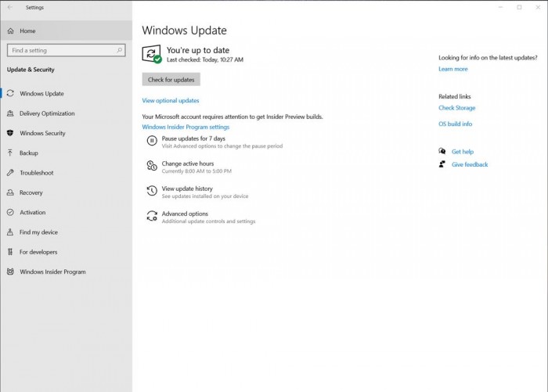This screenshot has width=548, height=392.
Task: Click the history clock icon for update history
Action: (152, 191)
